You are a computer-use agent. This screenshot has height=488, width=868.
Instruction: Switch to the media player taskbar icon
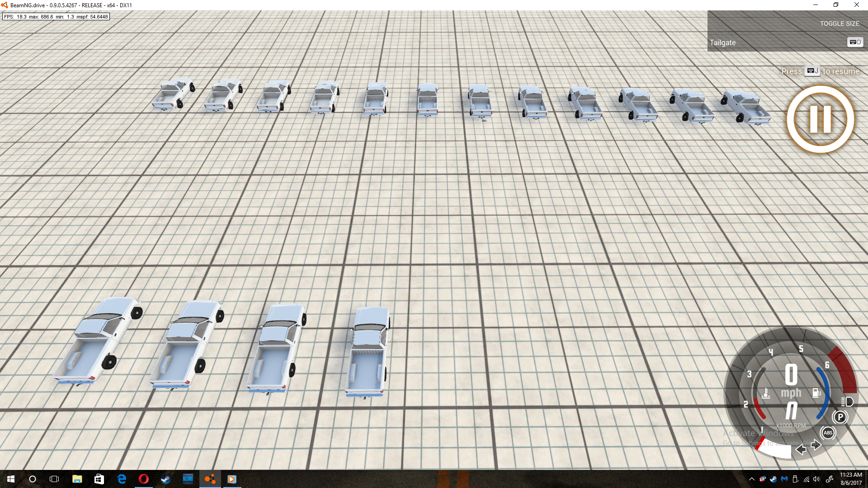232,479
